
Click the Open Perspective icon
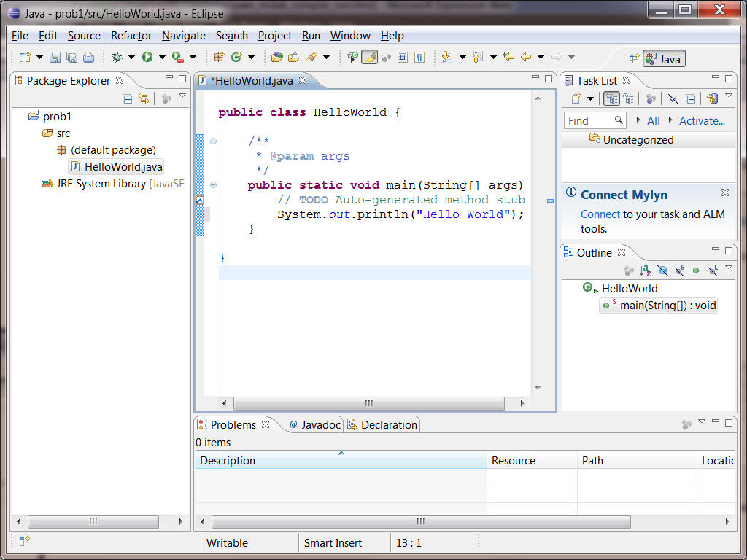[634, 59]
